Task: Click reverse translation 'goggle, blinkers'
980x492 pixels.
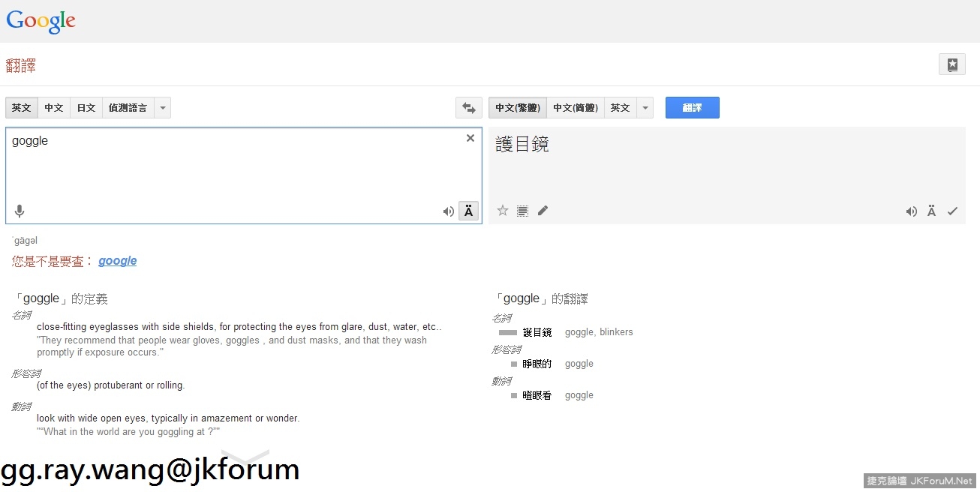Action: click(599, 332)
